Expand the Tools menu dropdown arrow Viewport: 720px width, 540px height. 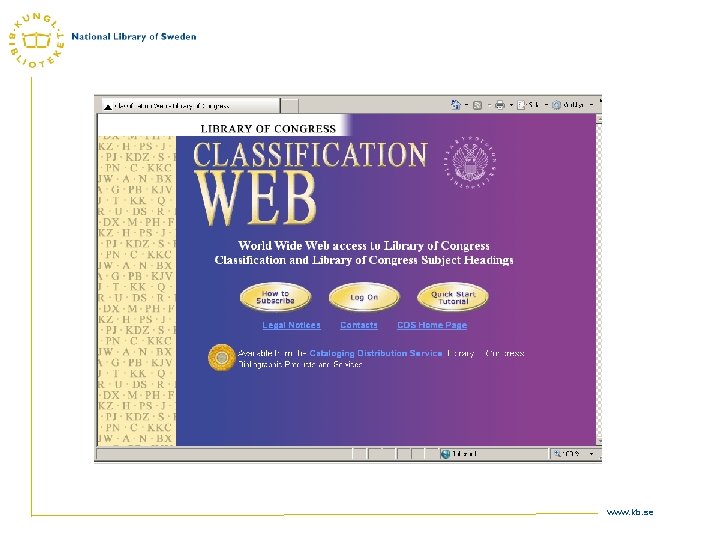[x=591, y=105]
